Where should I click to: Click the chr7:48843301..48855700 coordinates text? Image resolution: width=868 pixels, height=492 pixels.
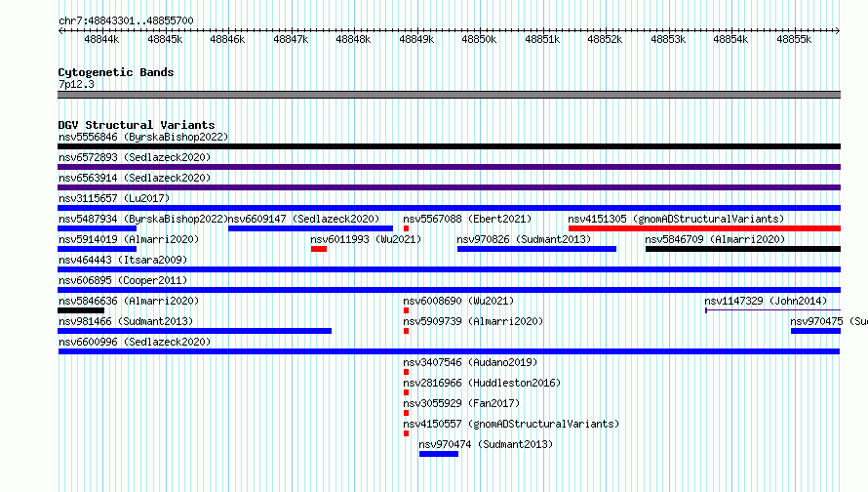click(126, 20)
